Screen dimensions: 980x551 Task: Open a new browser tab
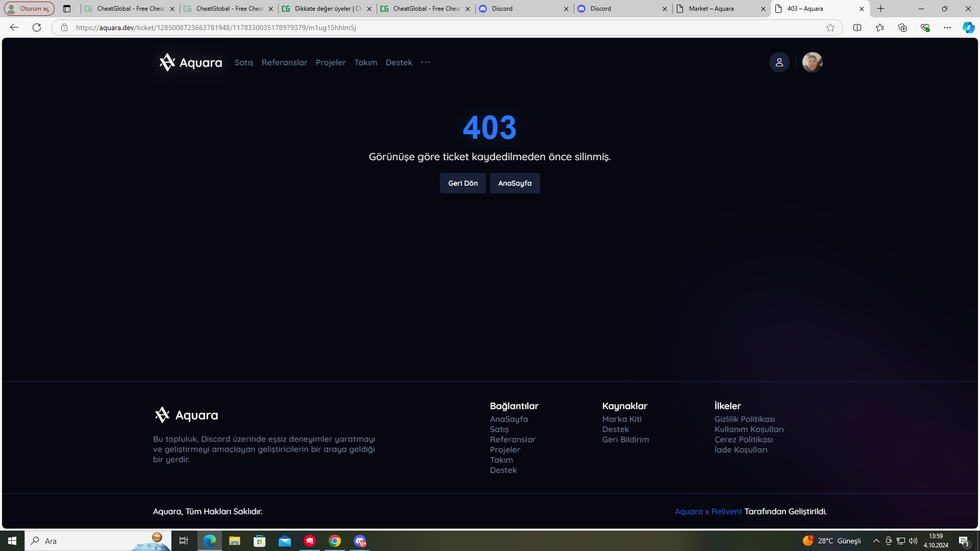coord(881,9)
